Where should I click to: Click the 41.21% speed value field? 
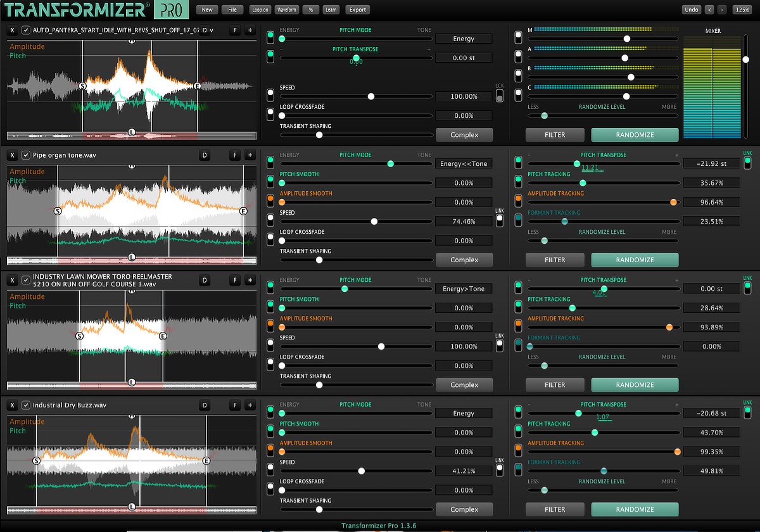[x=464, y=471]
